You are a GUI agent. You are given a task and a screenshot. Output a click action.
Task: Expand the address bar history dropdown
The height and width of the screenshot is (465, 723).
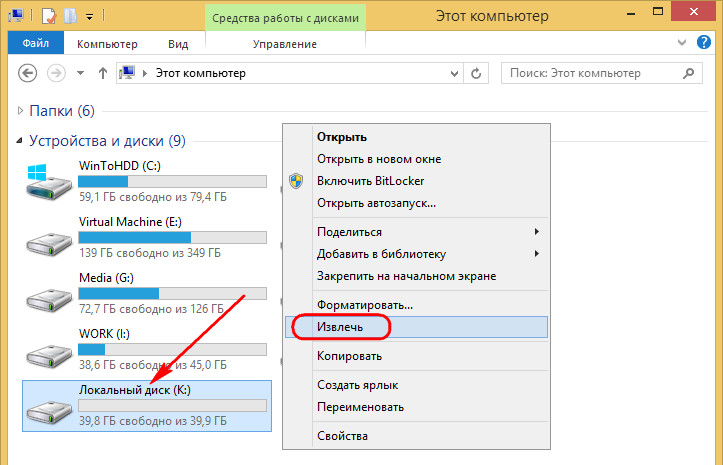[x=454, y=73]
